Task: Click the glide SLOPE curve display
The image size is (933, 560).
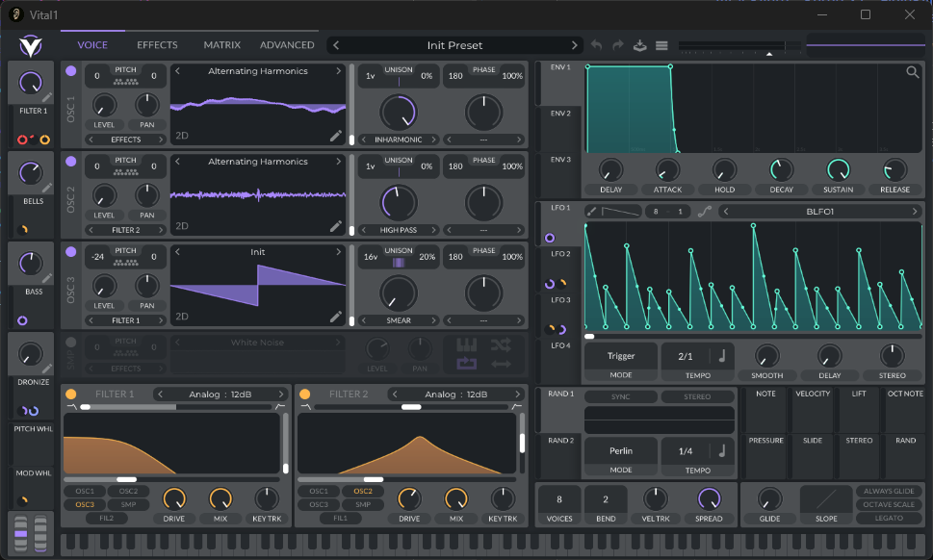Action: click(x=826, y=499)
